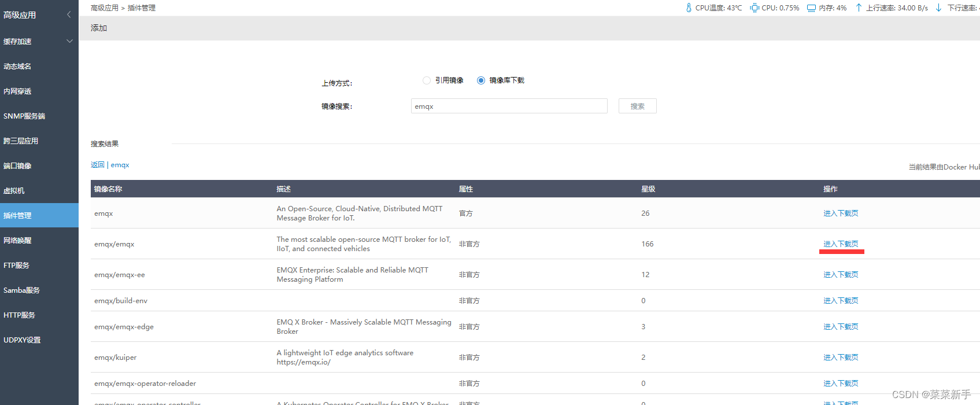Expand the 缓存加速 menu chevron
980x405 pixels.
69,41
